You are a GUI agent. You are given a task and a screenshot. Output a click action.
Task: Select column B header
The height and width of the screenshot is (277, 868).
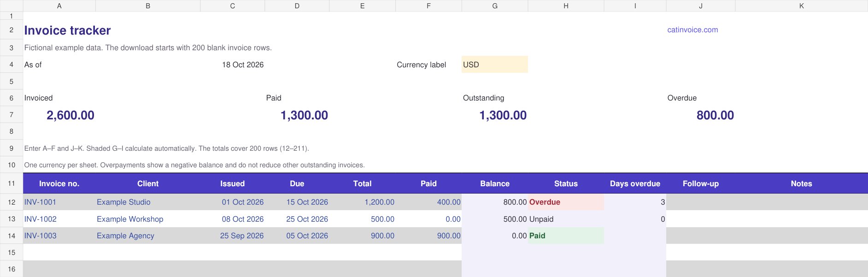(x=148, y=6)
